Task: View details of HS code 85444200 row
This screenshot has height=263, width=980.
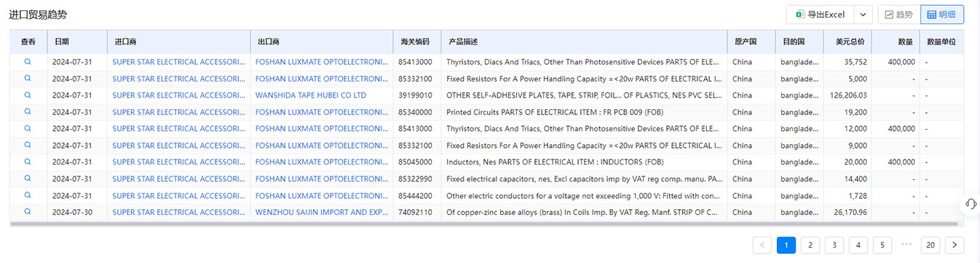Action: pyautogui.click(x=28, y=196)
